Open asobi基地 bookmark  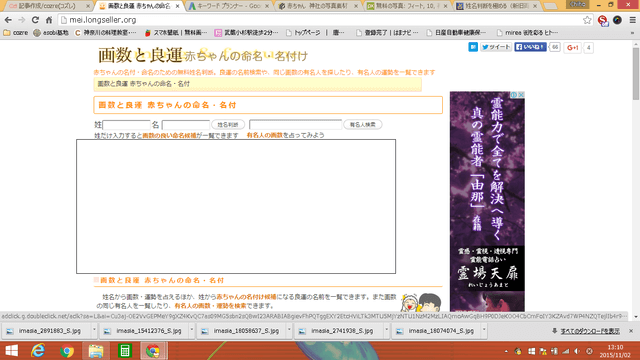[51, 33]
